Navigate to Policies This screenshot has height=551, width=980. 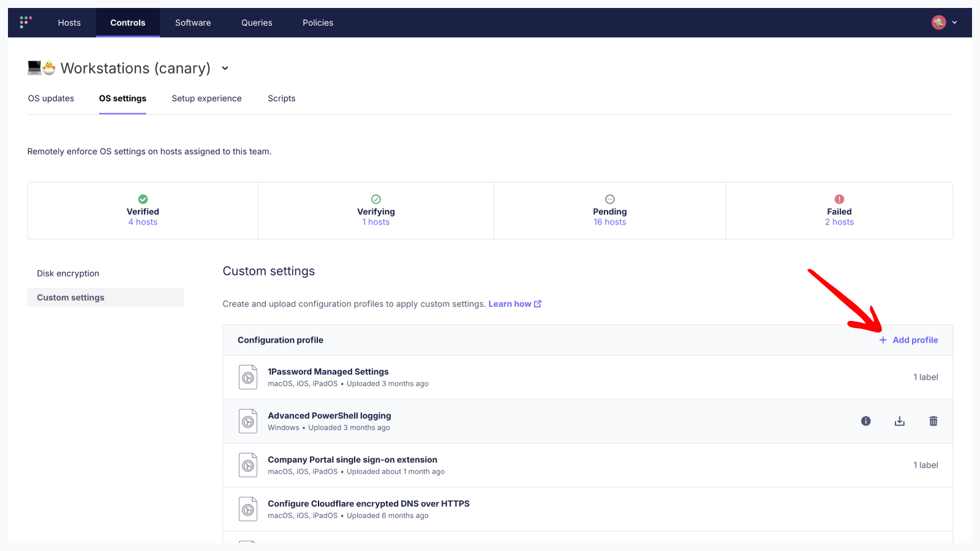pos(318,23)
